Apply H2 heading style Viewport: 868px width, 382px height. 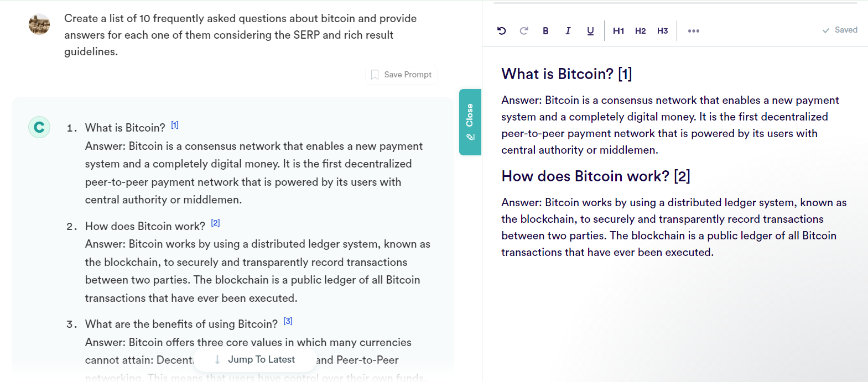point(641,30)
